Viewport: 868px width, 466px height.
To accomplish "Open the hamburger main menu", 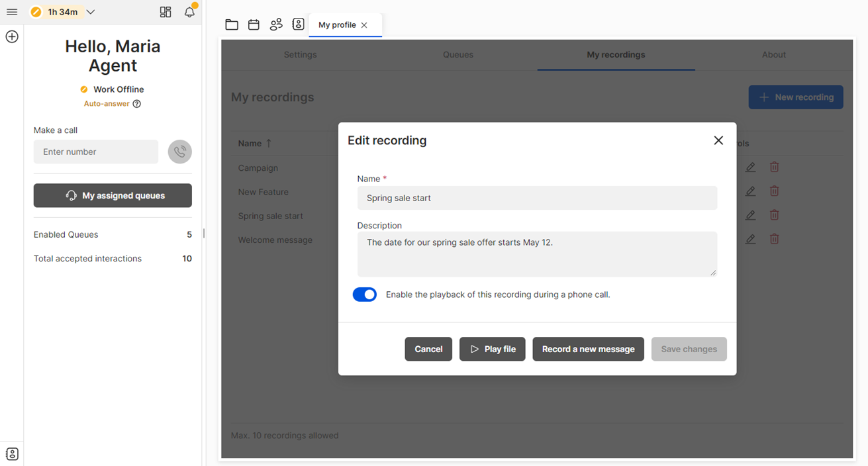I will (x=12, y=12).
